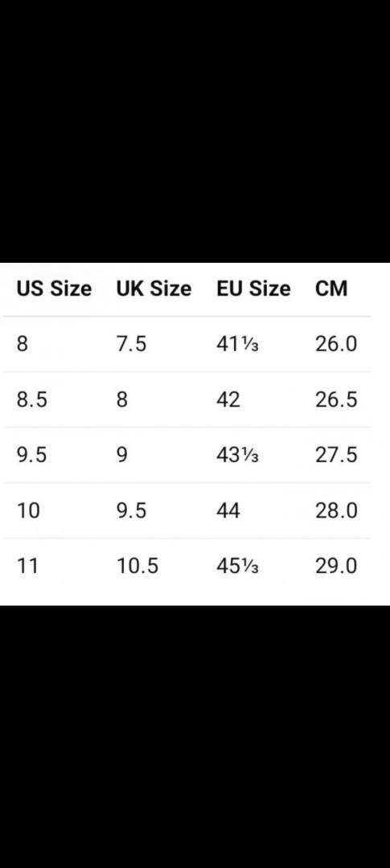Click the 27.5 CM value
This screenshot has width=390, height=868.
click(x=336, y=455)
